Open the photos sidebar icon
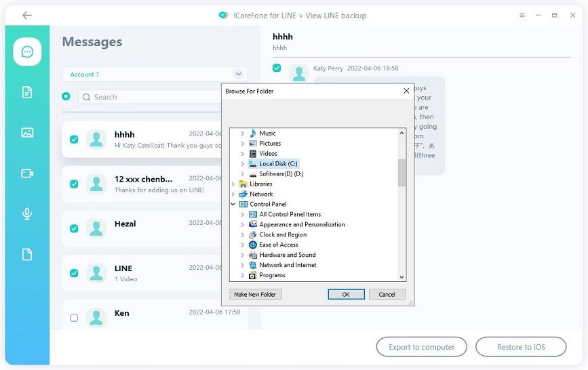Image resolution: width=588 pixels, height=370 pixels. [27, 132]
